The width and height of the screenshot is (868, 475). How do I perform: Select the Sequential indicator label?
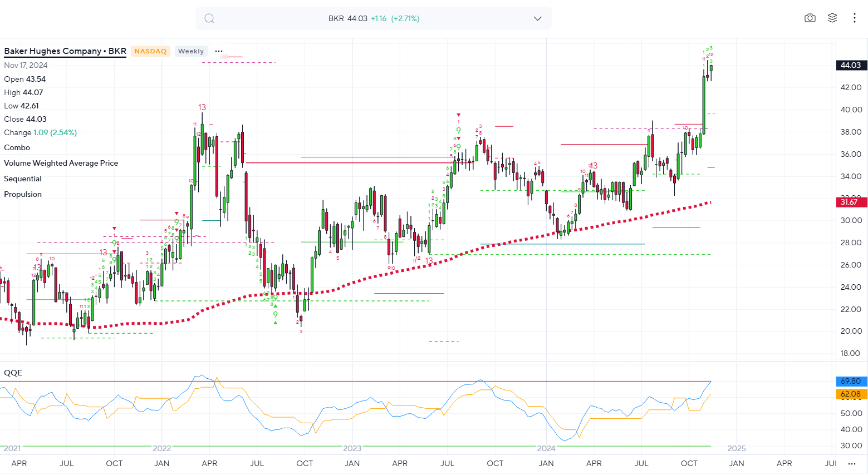tap(23, 179)
